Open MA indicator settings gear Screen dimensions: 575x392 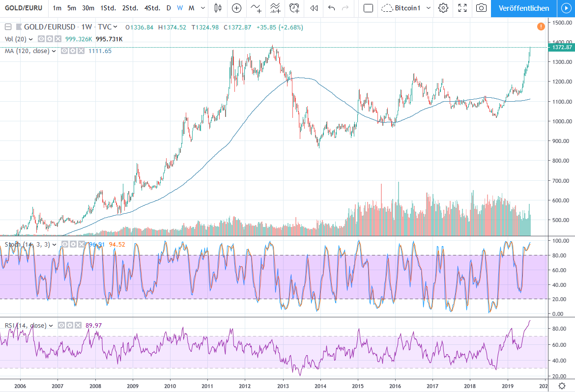point(73,51)
